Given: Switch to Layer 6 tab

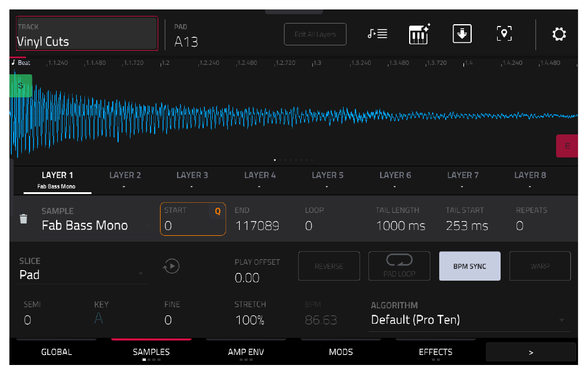Looking at the screenshot, I should (396, 180).
